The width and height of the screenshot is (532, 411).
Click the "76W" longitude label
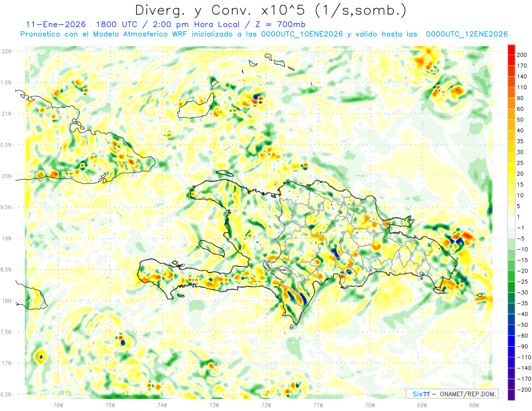point(59,404)
